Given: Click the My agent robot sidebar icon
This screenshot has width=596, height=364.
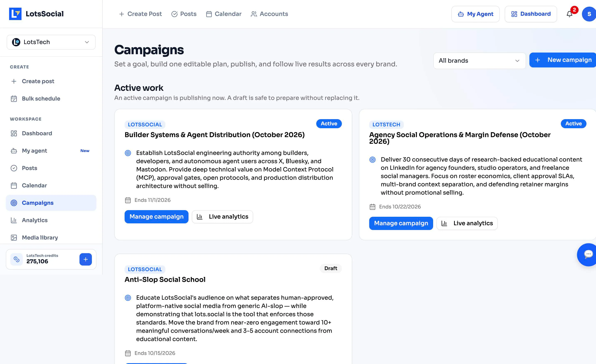Looking at the screenshot, I should (x=14, y=151).
